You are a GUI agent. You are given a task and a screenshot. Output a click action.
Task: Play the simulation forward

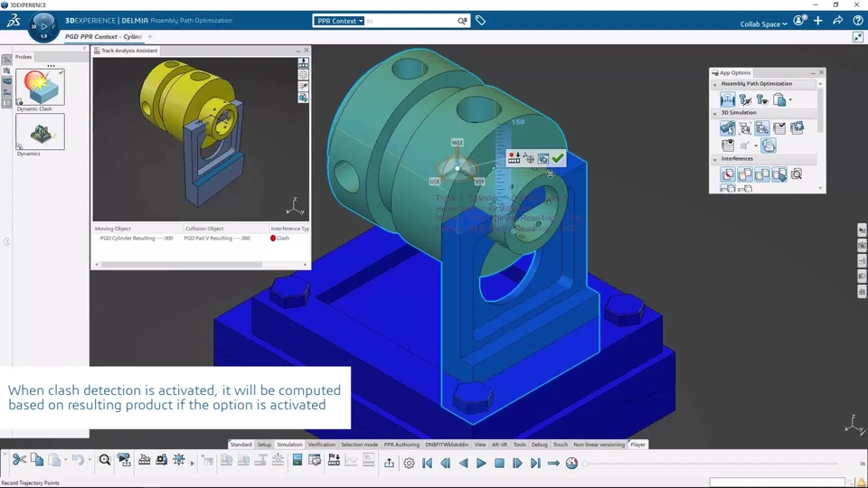481,463
